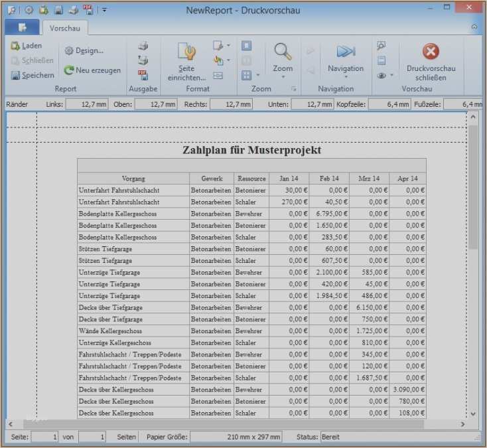Open the Zoom group dialog launcher
487x448 pixels.
pyautogui.click(x=293, y=89)
